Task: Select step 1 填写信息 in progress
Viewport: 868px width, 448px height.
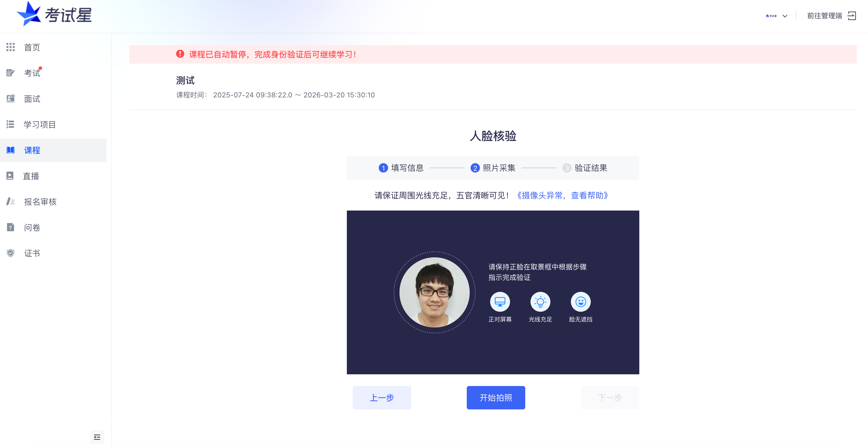Action: (x=401, y=168)
